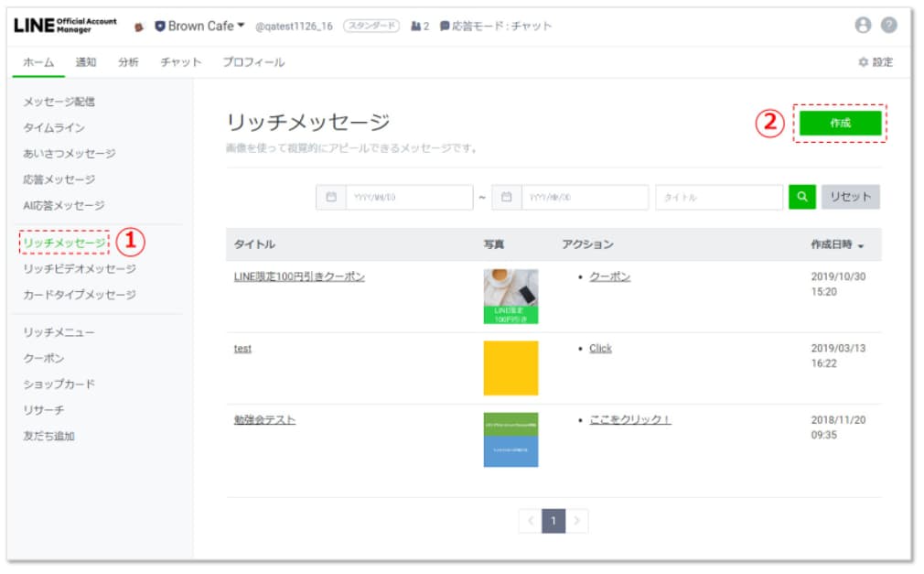Click the green 作成 button
The image size is (924, 574).
click(x=840, y=123)
